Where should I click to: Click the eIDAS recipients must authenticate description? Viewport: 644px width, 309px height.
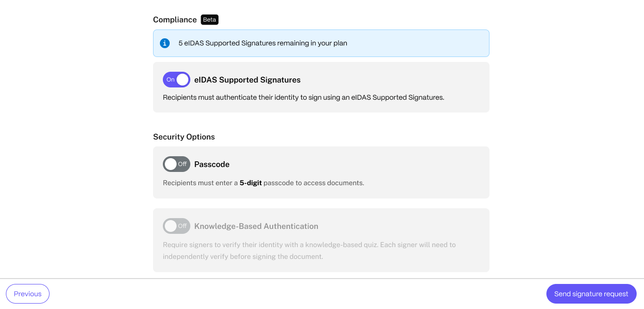coord(303,97)
